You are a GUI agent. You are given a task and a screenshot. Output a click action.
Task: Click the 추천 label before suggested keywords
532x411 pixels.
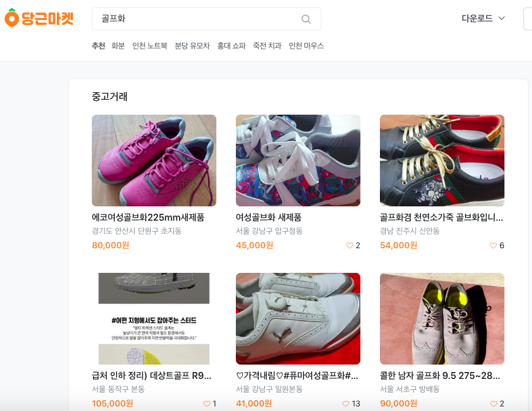[x=98, y=46]
